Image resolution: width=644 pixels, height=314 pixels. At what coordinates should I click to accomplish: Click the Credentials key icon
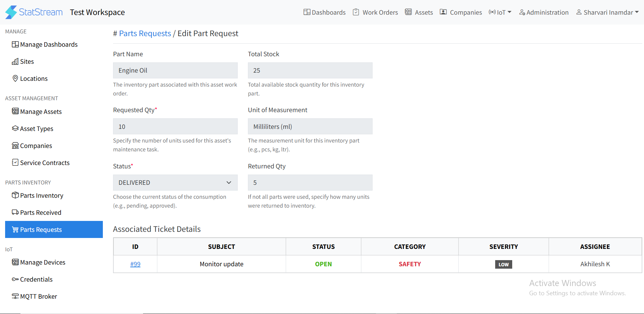point(15,279)
